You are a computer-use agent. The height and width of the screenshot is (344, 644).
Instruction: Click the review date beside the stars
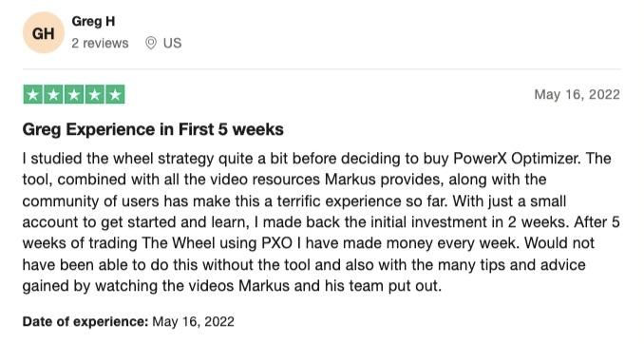(x=578, y=94)
